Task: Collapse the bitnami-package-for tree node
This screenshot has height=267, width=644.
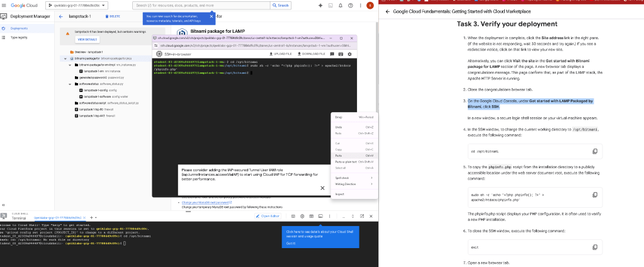Action: pos(65,59)
